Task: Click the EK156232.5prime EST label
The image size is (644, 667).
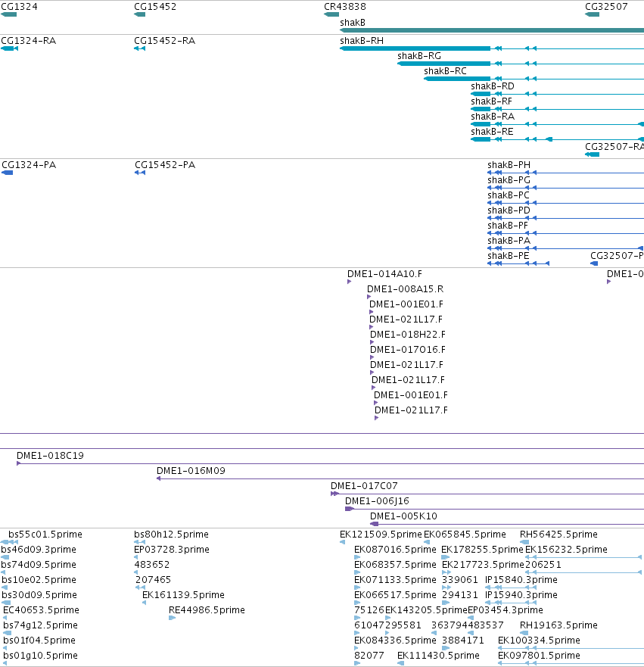Action: (566, 550)
